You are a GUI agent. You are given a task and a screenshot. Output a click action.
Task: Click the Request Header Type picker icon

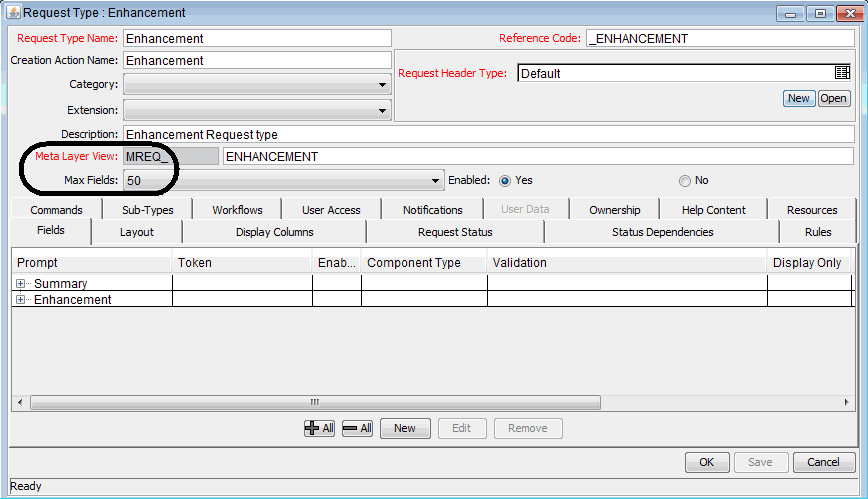point(842,73)
